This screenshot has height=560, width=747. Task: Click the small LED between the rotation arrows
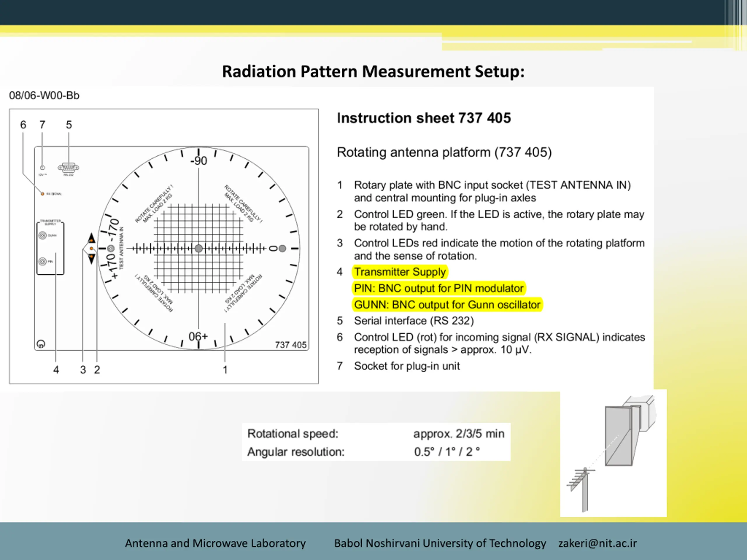[x=91, y=249]
